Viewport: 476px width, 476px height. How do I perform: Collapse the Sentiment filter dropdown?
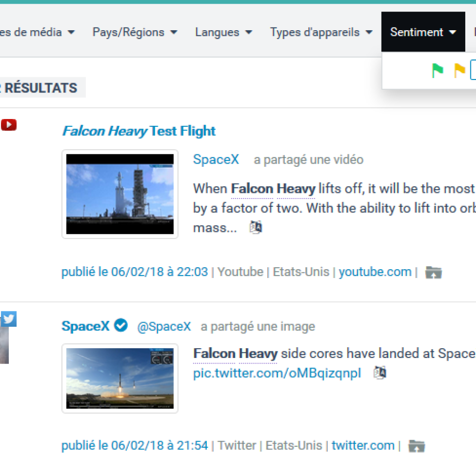point(423,32)
